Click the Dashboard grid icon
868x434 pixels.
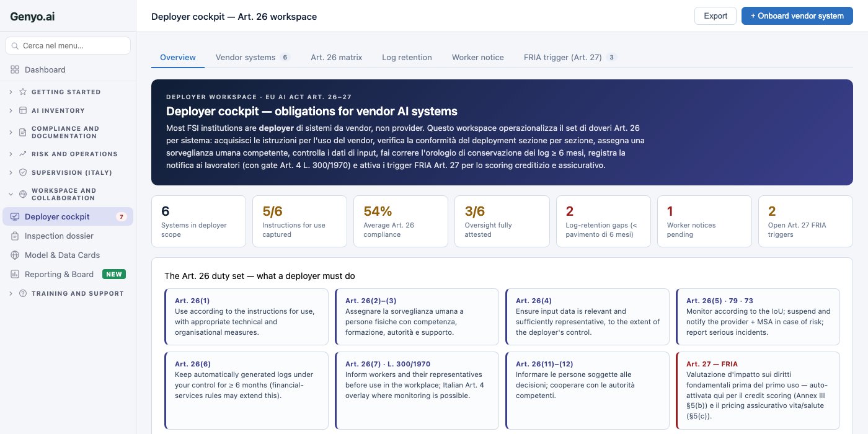[x=15, y=70]
